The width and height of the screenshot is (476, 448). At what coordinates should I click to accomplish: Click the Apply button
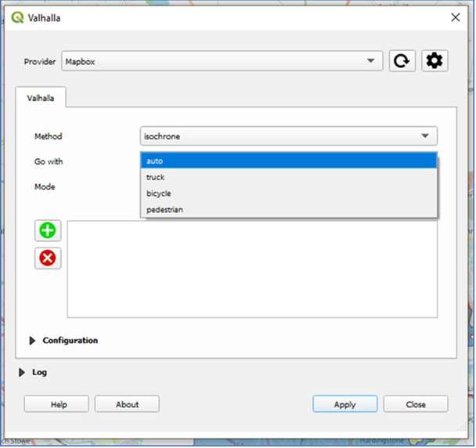point(345,404)
